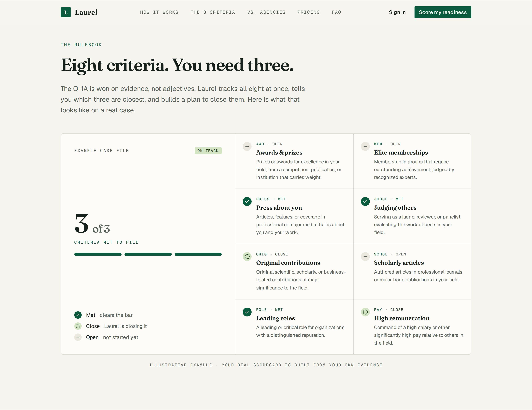Click the close status icon for High remuneration

(365, 312)
